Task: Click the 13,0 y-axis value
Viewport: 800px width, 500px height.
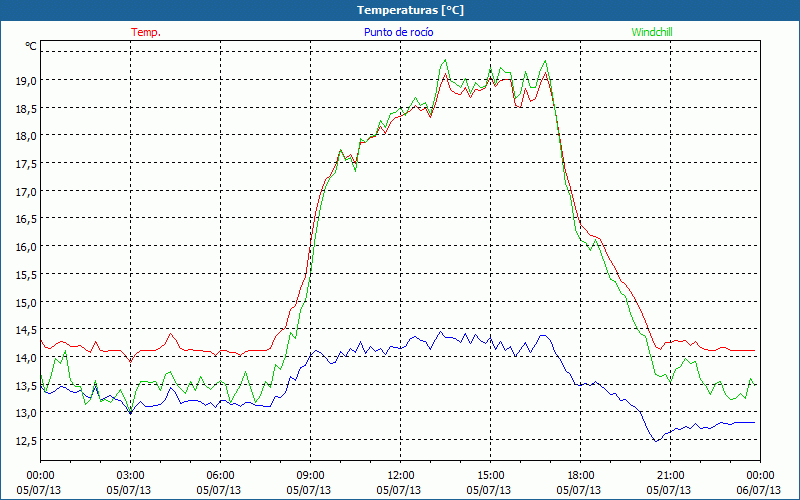Action: 27,412
